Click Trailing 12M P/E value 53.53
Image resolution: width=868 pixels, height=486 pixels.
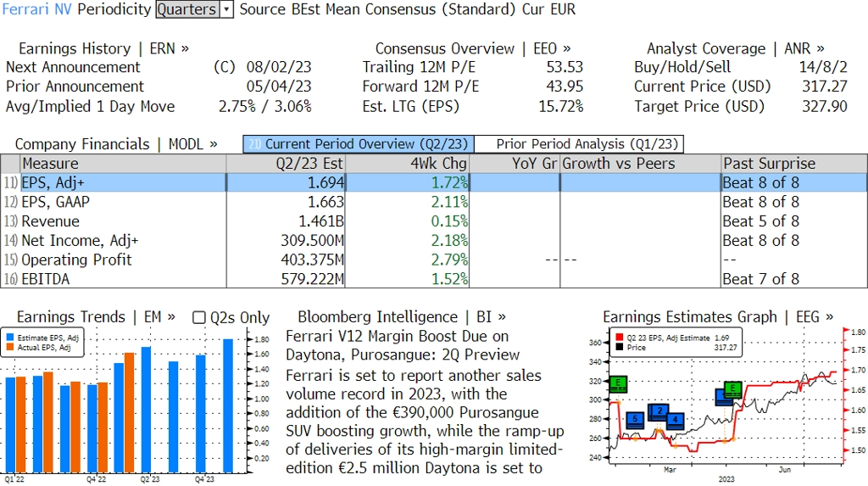565,68
